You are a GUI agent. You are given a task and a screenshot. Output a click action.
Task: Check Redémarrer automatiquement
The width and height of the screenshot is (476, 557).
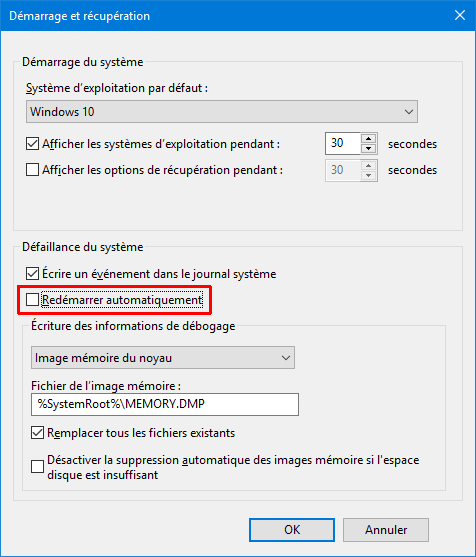[32, 300]
